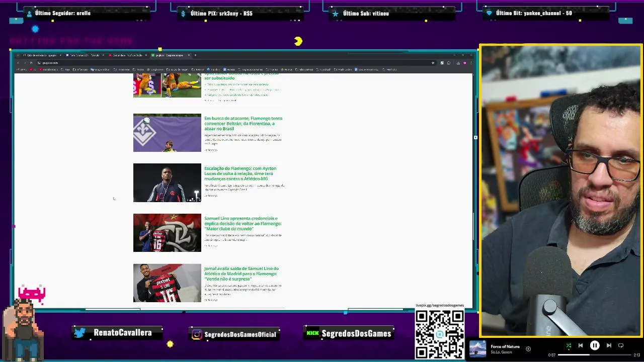Click the Instagram icon beside SegredosDosGamesOficial
The height and width of the screenshot is (362, 644).
coord(197,334)
